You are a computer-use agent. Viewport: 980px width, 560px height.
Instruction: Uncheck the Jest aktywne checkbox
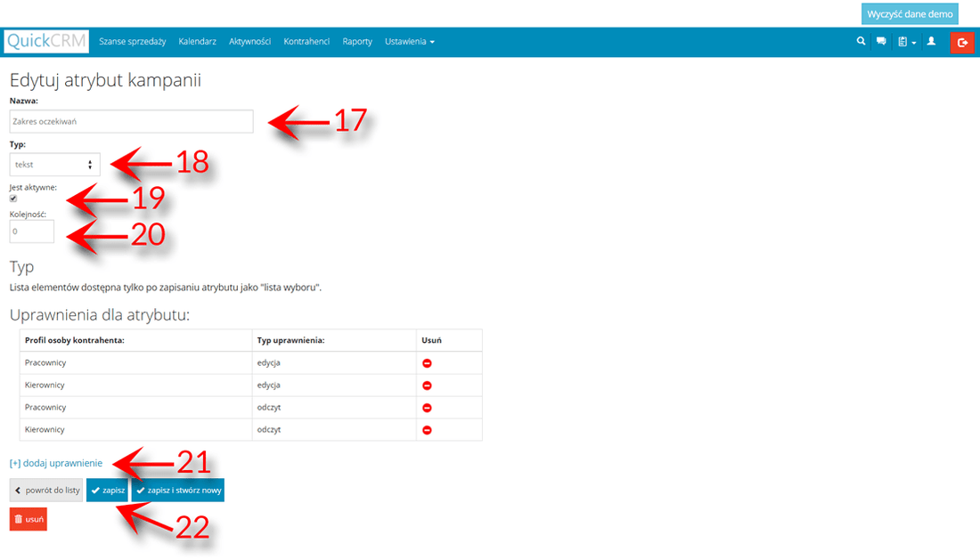pyautogui.click(x=12, y=199)
